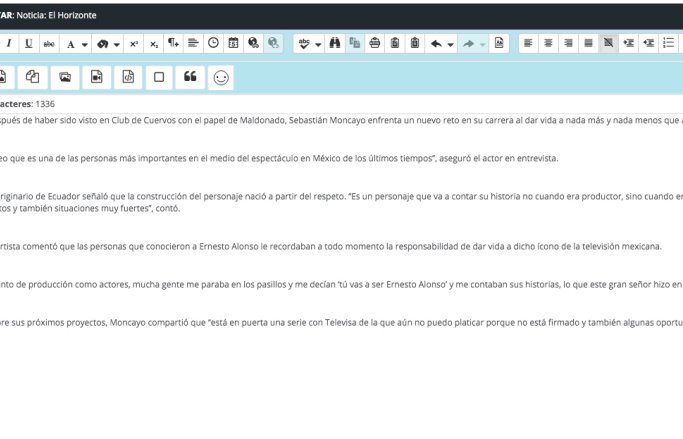Click the line ending 'situaciones muy fuertes”, contó.'

[x=90, y=209]
